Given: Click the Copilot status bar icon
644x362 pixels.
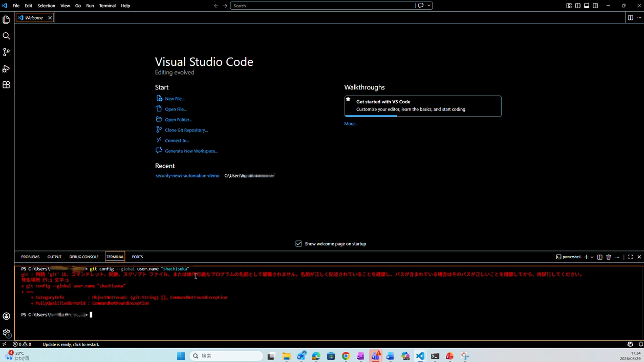Looking at the screenshot, I should [x=630, y=344].
